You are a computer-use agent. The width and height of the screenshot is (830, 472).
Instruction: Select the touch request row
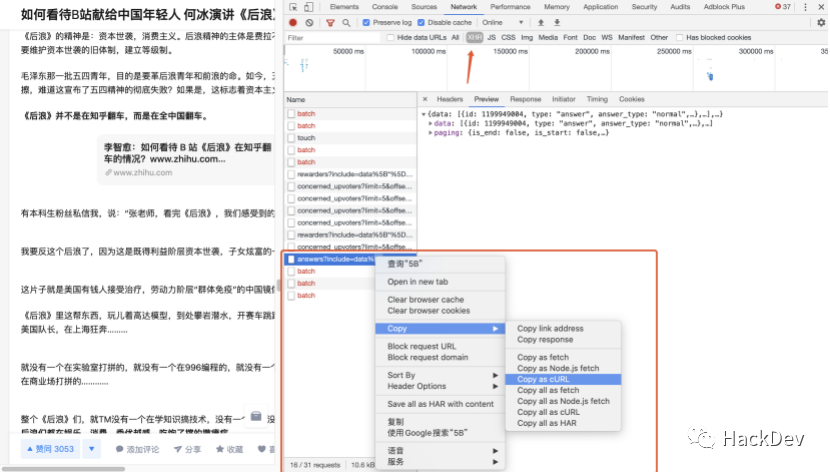click(350, 138)
